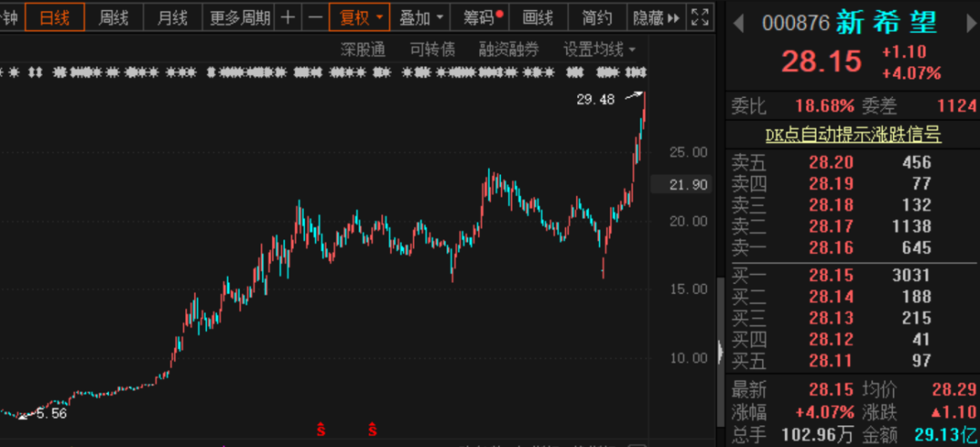Open the 复权 adjustment dropdown

359,17
